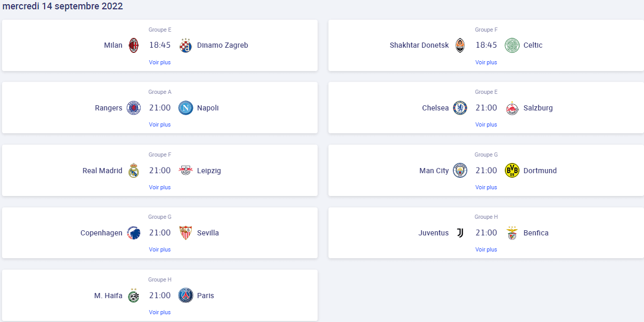Click the Napoli club badge
This screenshot has width=644, height=322.
(x=185, y=108)
